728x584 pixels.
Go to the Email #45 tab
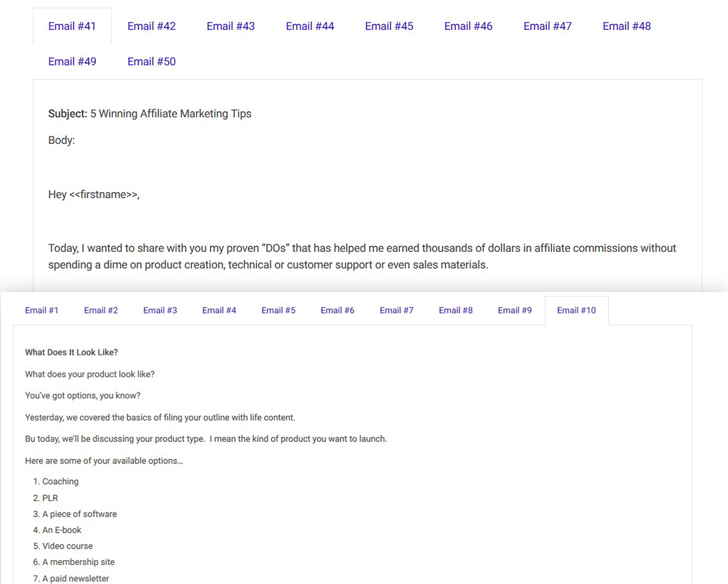point(389,27)
